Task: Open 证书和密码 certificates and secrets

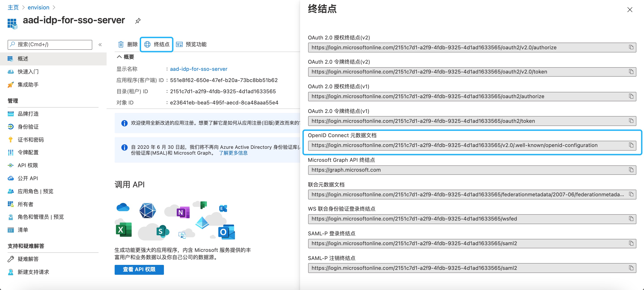Action: click(30, 140)
